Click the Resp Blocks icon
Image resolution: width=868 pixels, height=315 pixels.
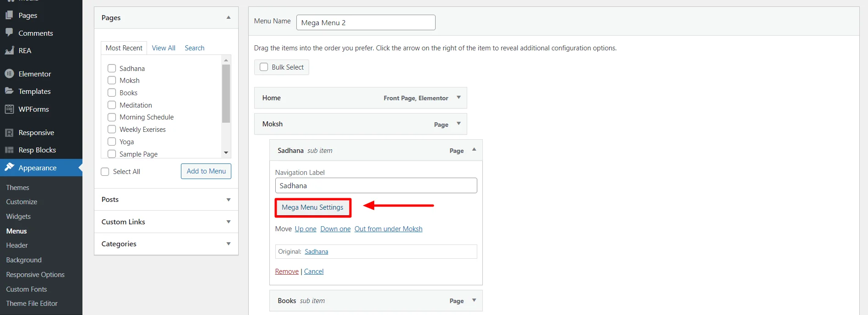click(x=9, y=150)
